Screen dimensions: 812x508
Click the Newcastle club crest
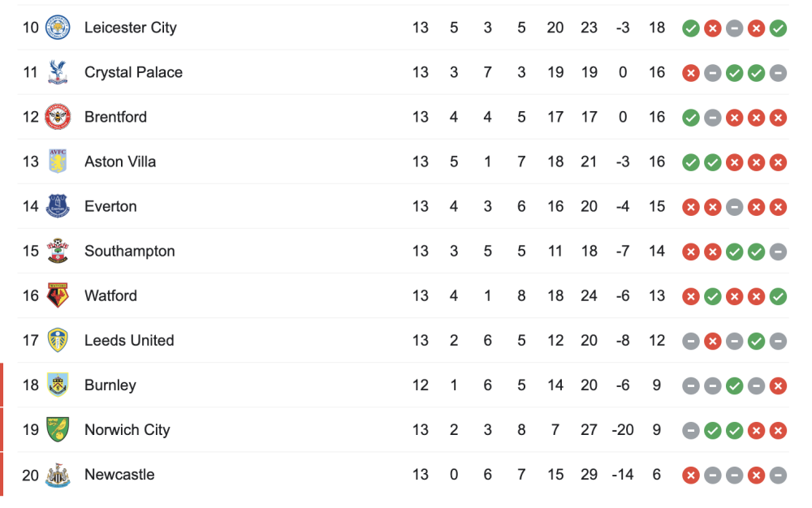click(58, 475)
